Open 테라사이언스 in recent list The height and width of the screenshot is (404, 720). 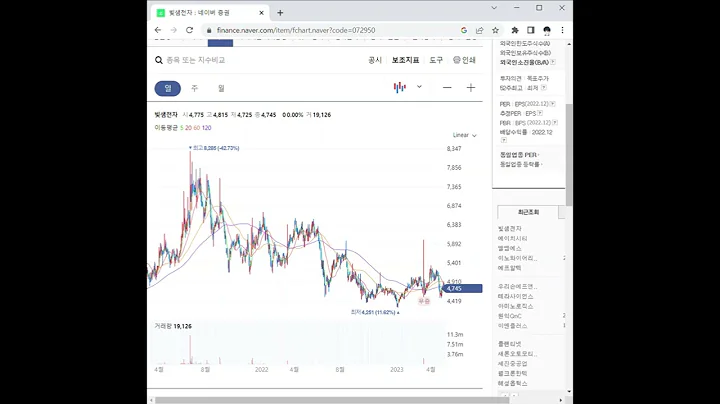(516, 296)
